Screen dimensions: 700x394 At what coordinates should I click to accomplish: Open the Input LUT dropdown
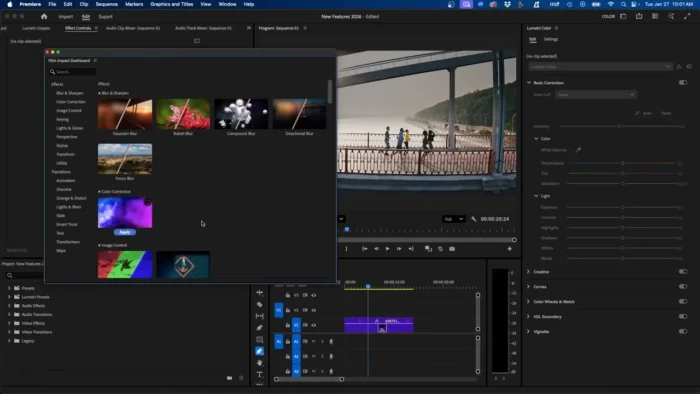[596, 95]
